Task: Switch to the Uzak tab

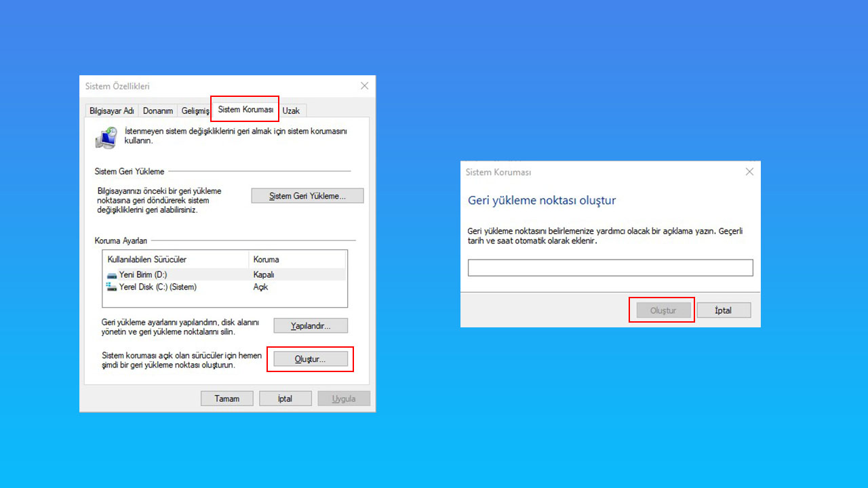Action: point(292,110)
